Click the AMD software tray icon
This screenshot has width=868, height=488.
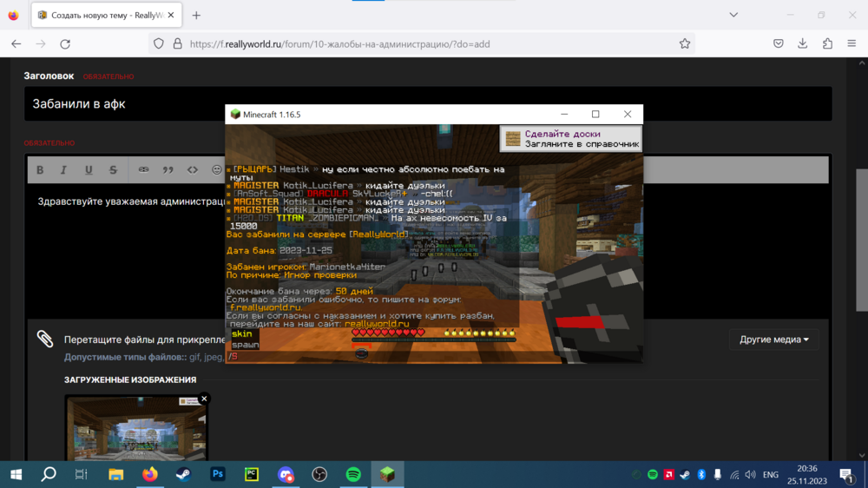tap(668, 475)
